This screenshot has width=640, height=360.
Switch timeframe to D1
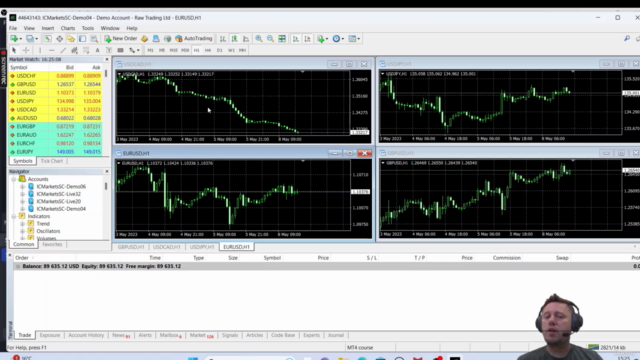click(220, 50)
